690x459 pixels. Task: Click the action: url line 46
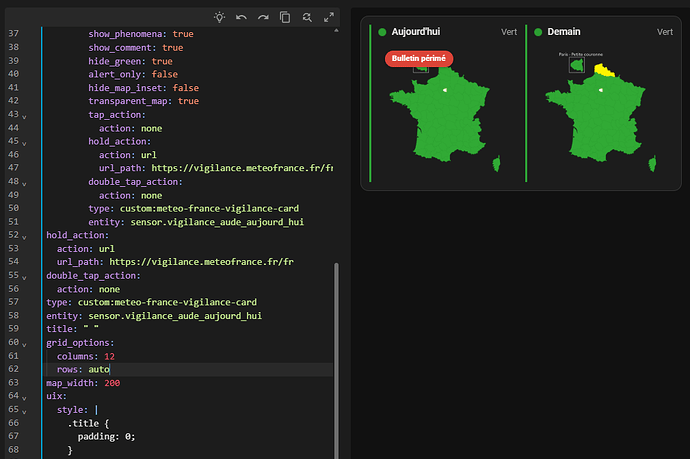pos(128,155)
